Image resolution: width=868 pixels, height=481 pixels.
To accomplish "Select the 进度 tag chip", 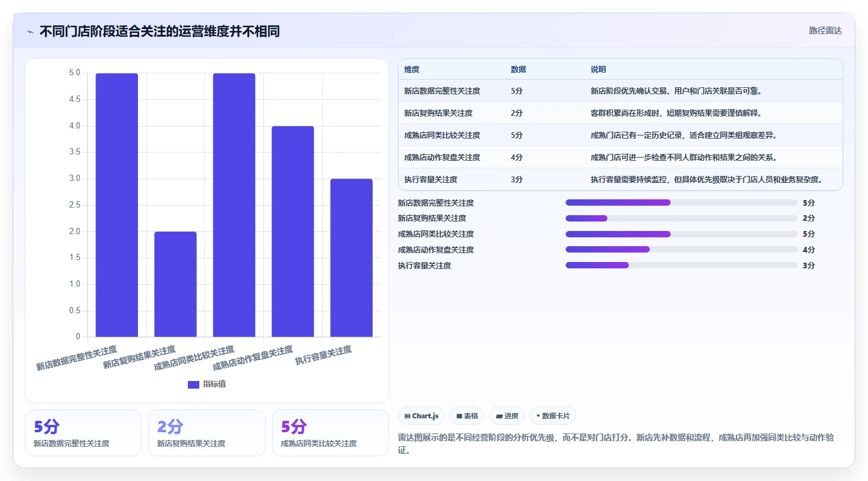I will click(x=507, y=416).
